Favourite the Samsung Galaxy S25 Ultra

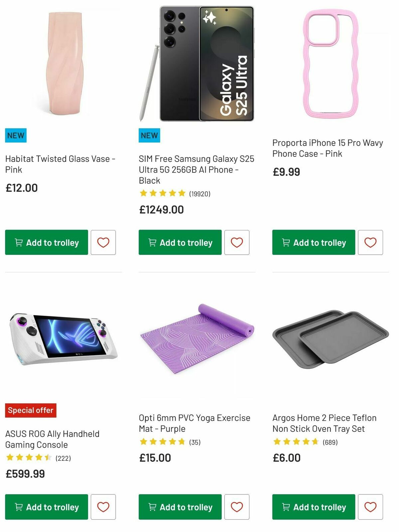(236, 242)
